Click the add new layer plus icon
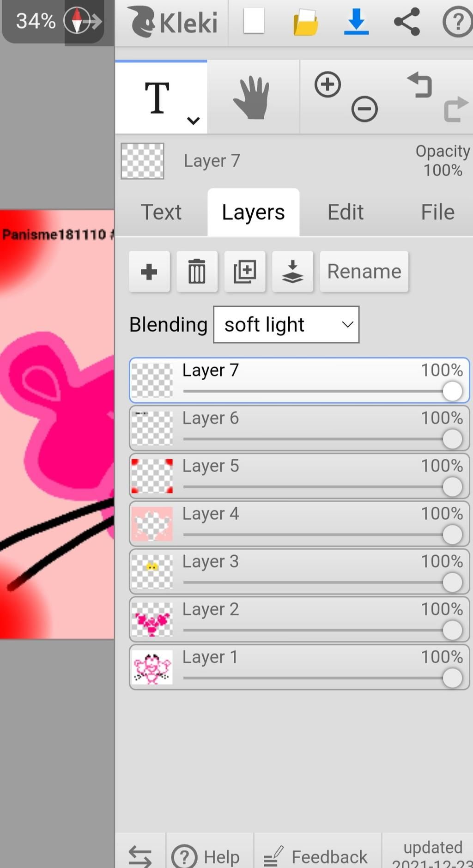The height and width of the screenshot is (868, 473). click(x=149, y=272)
